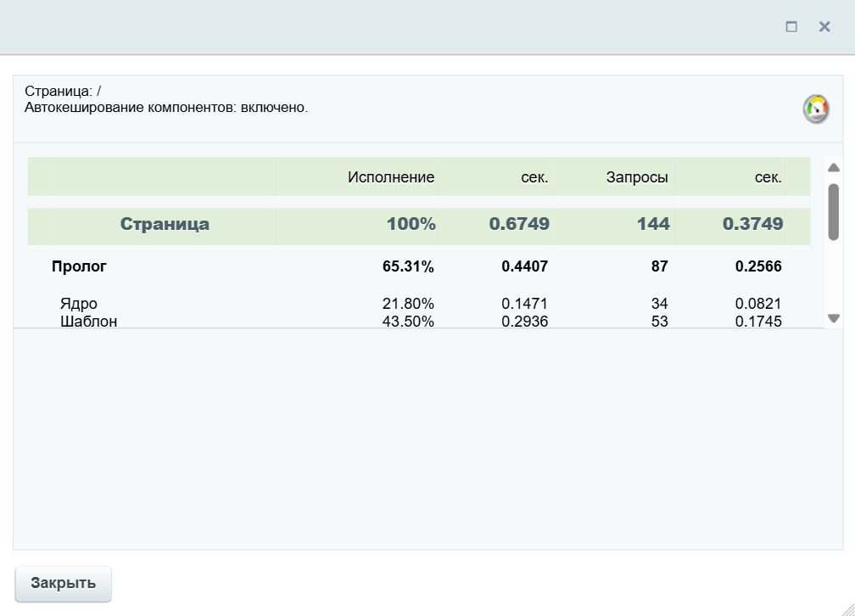The image size is (855, 616).
Task: Click the 0.3749 query time value
Action: [752, 225]
